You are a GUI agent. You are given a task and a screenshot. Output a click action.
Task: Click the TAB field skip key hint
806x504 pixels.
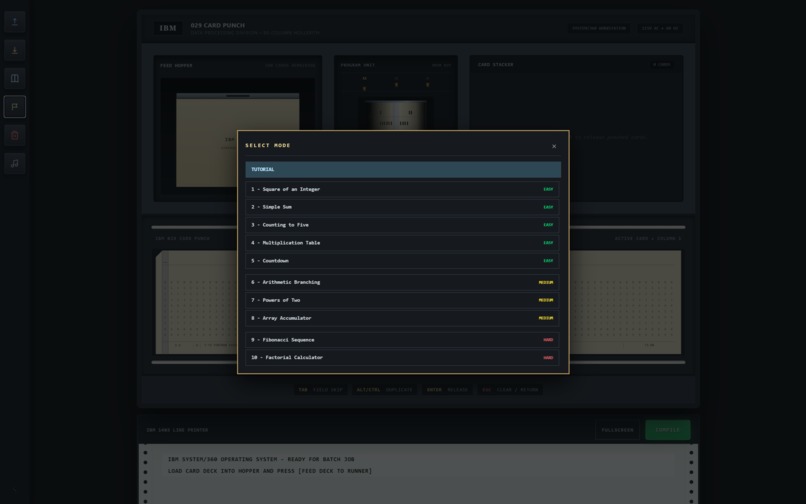[x=320, y=390]
